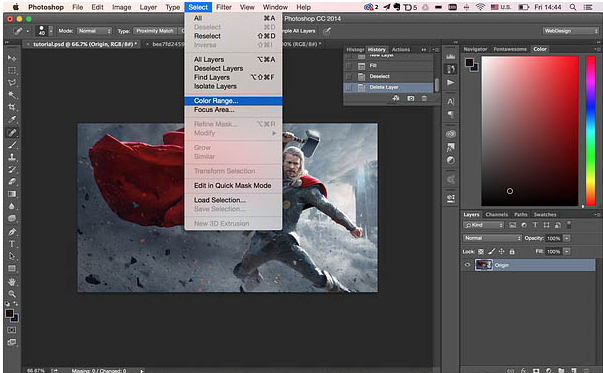This screenshot has width=603, height=373.
Task: Filter layers by adjustment layer icon
Action: pyautogui.click(x=524, y=225)
